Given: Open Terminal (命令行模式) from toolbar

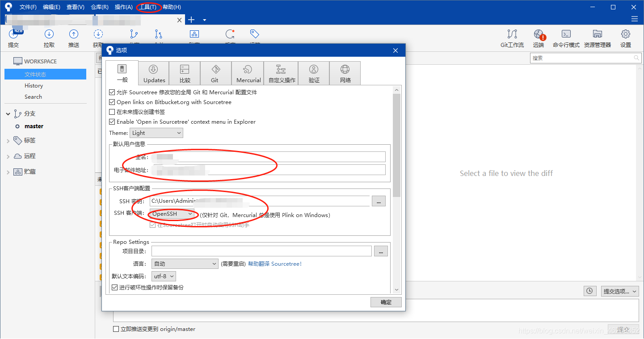Looking at the screenshot, I should coord(566,38).
